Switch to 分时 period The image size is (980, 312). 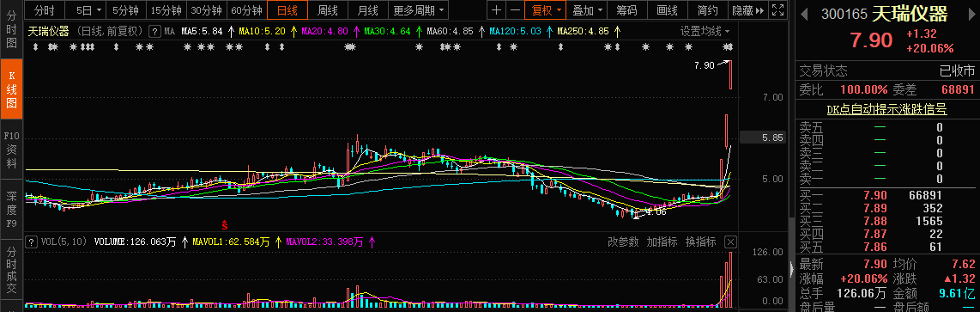[44, 10]
